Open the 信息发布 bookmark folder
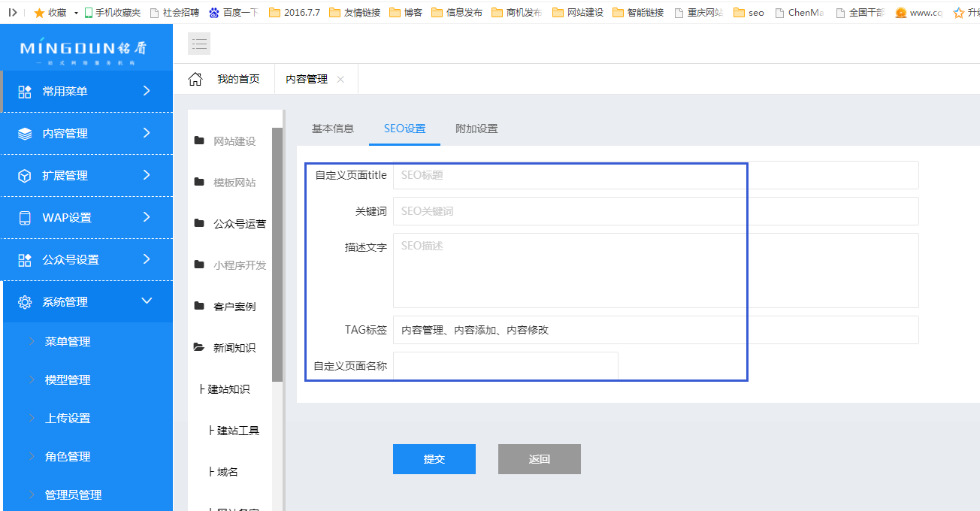Viewport: 980px width, 511px height. coord(457,13)
